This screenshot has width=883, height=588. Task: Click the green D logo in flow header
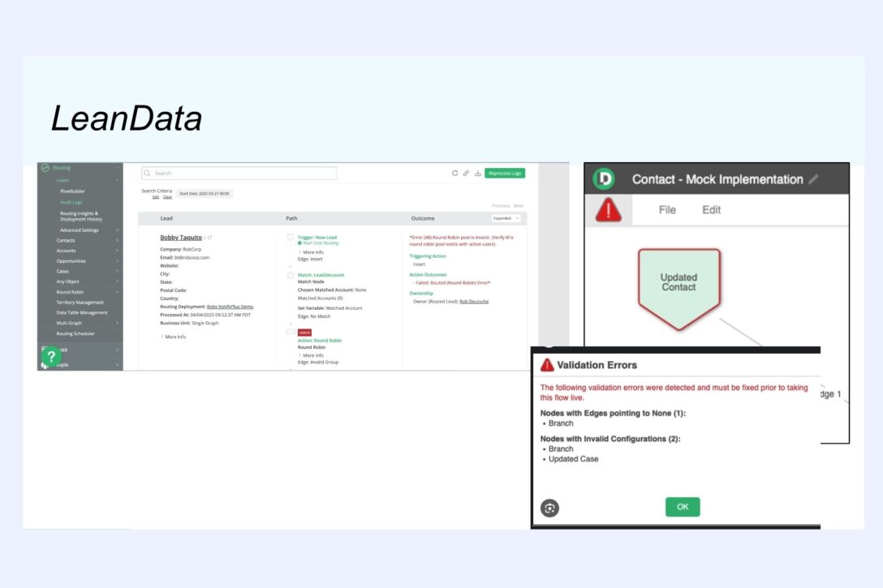[604, 179]
